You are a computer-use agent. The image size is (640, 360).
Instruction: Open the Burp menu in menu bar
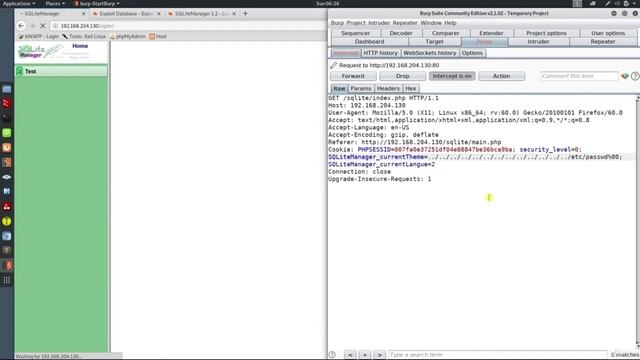tap(337, 23)
